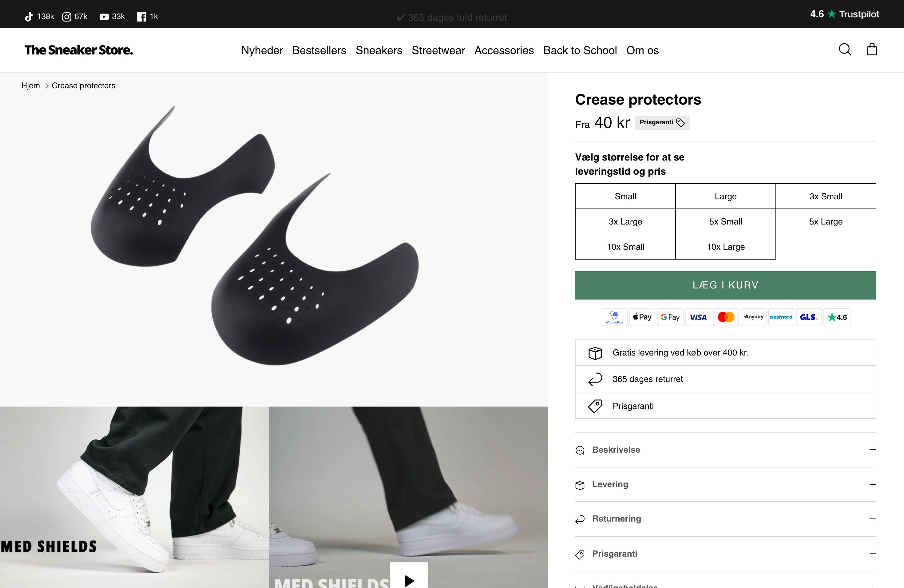Open the Back to School menu item
904x588 pixels.
580,50
